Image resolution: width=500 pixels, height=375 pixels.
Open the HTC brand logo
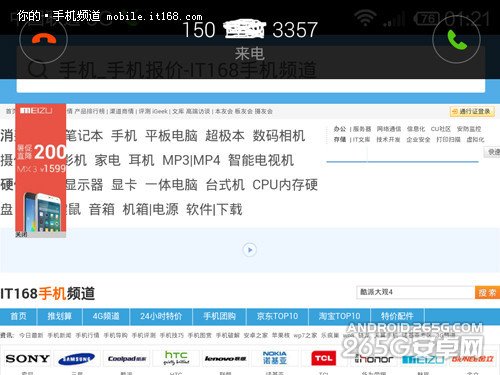point(176,358)
